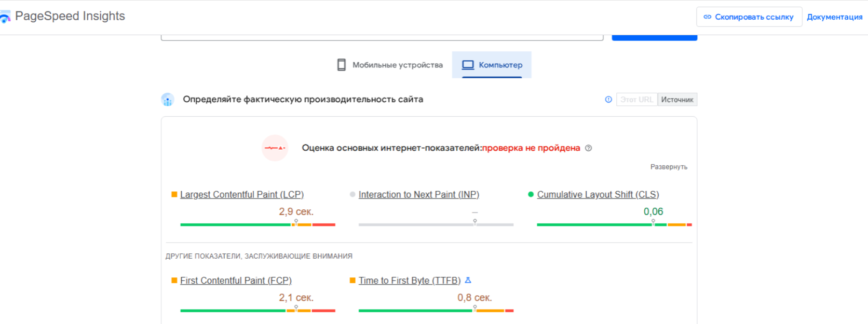Click the orange square marker beside LCP
The height and width of the screenshot is (324, 868).
174,194
